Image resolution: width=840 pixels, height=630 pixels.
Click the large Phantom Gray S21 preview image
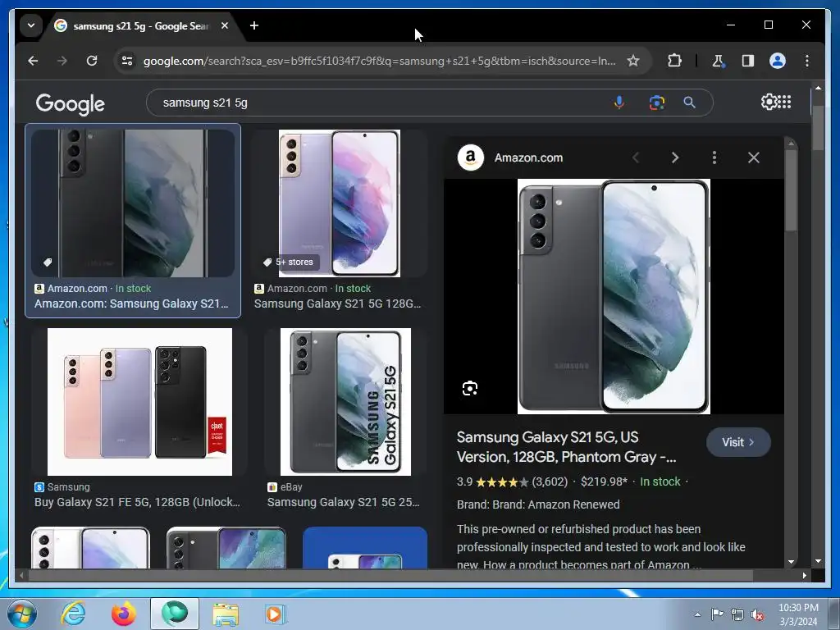tap(614, 296)
